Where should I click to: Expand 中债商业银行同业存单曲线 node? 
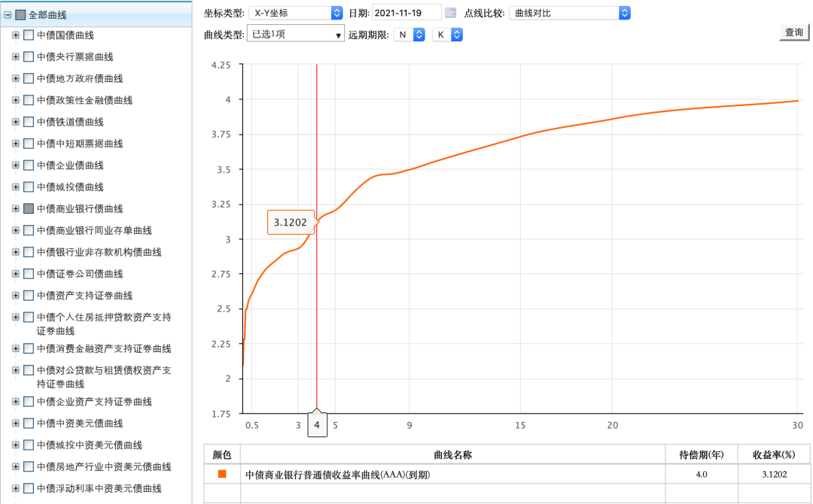[x=16, y=230]
